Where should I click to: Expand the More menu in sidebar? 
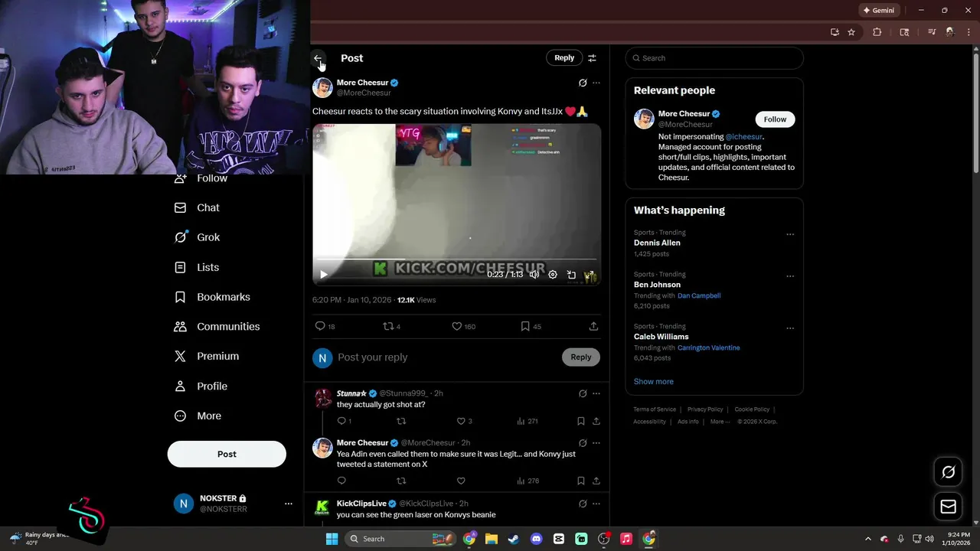[x=198, y=416]
